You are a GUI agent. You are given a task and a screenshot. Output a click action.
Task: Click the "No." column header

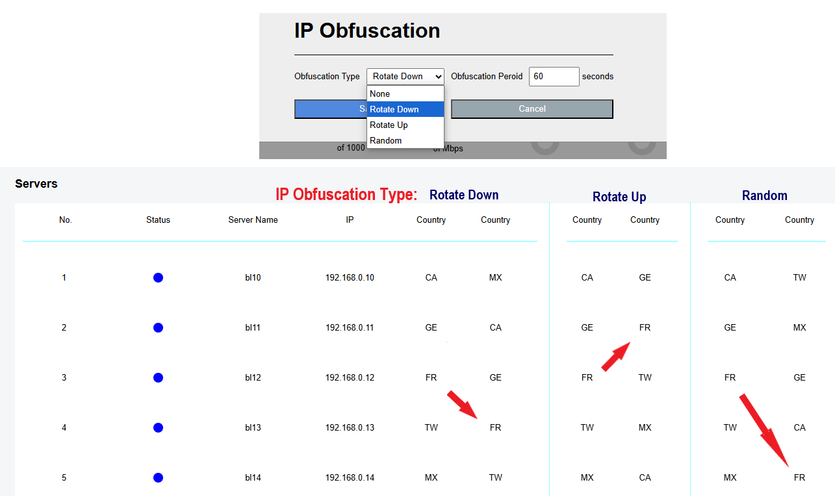[x=65, y=220]
